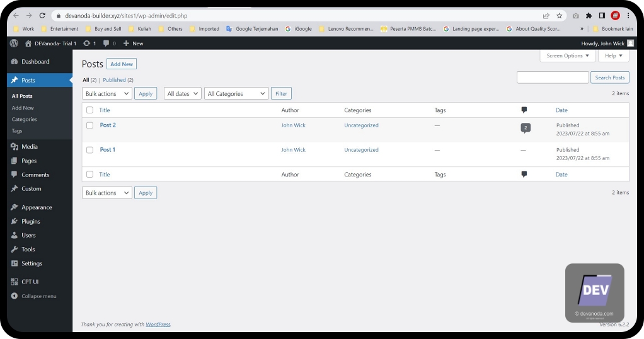Click the WordPress link in footer

click(158, 325)
